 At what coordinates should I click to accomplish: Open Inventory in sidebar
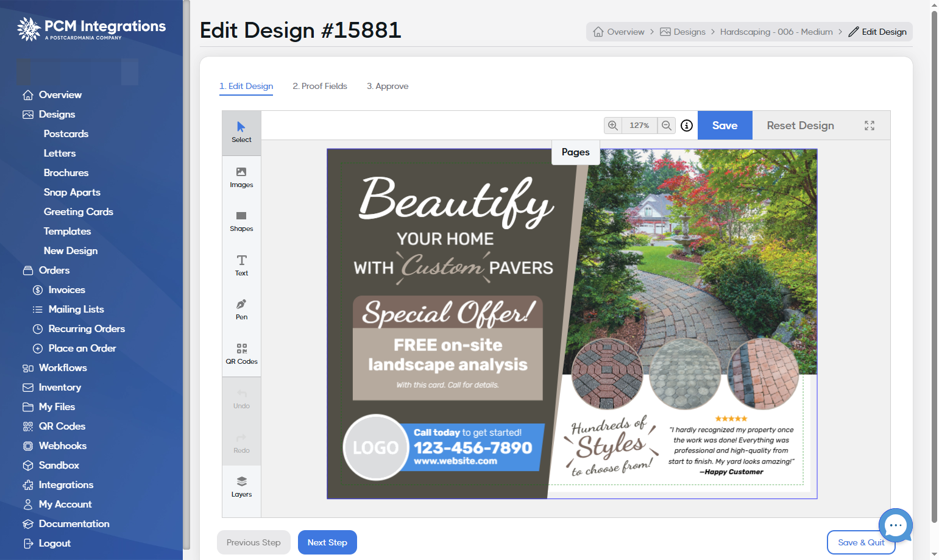coord(60,387)
